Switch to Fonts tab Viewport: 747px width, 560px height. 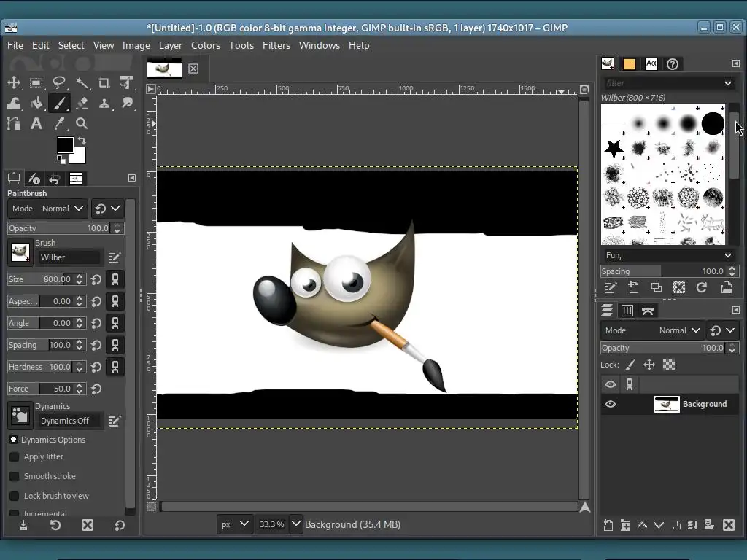651,64
